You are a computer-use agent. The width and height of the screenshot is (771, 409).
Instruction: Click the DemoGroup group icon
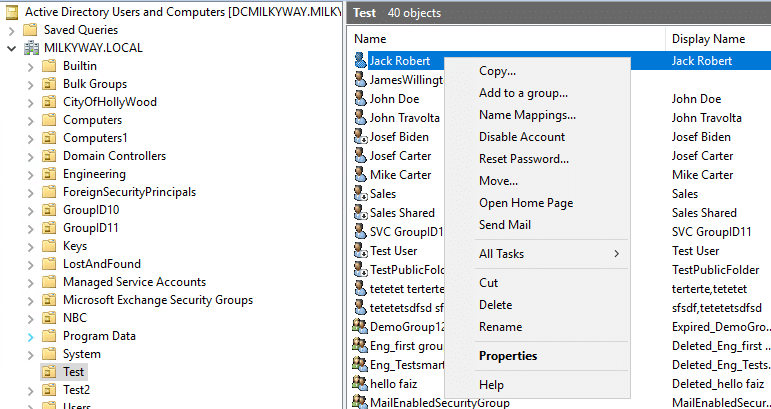pyautogui.click(x=360, y=326)
